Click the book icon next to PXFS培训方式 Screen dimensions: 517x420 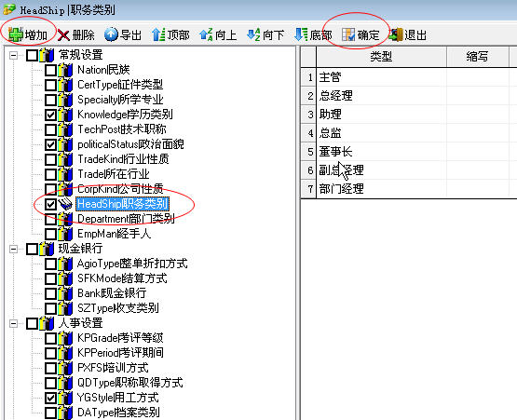pos(65,368)
